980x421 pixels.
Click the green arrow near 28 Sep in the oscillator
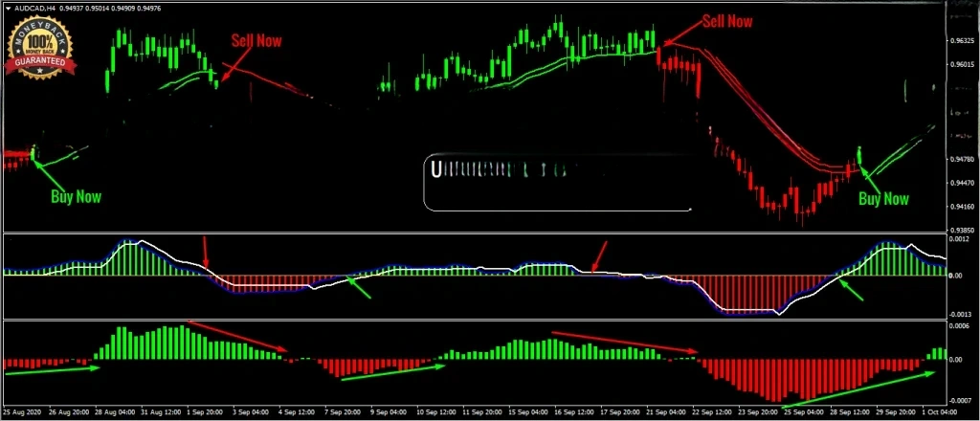click(x=851, y=285)
